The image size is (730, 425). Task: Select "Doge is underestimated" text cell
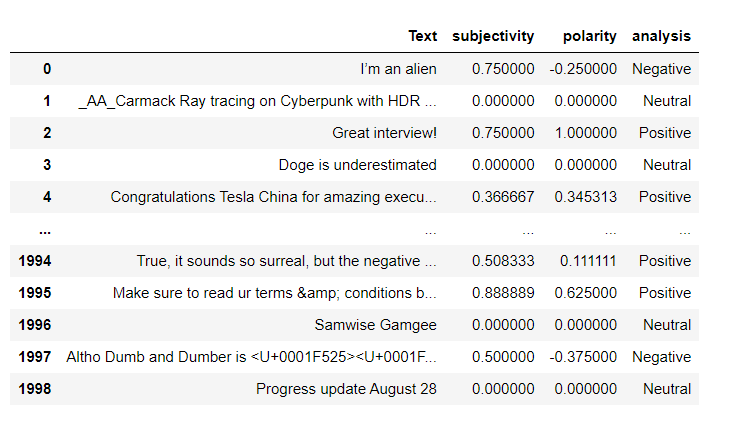coord(358,165)
